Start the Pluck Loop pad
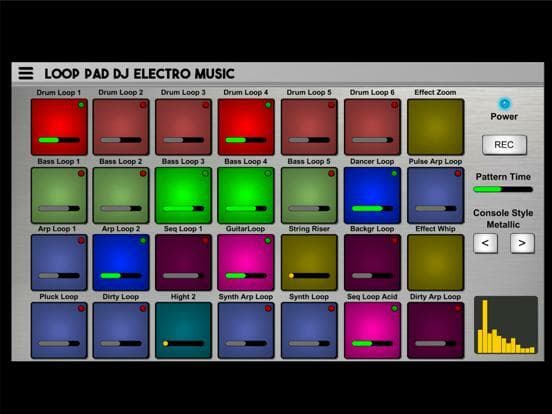 pos(59,331)
